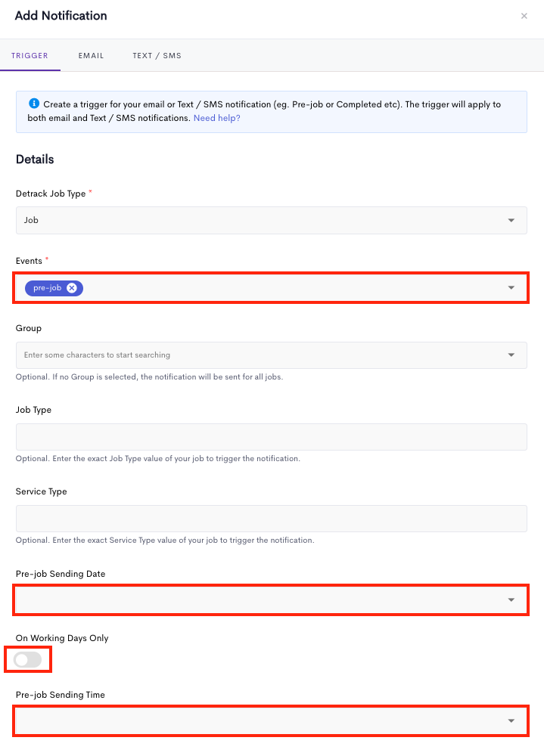Click the Pre-job Sending Time arrow icon
The height and width of the screenshot is (756, 544).
click(x=511, y=720)
